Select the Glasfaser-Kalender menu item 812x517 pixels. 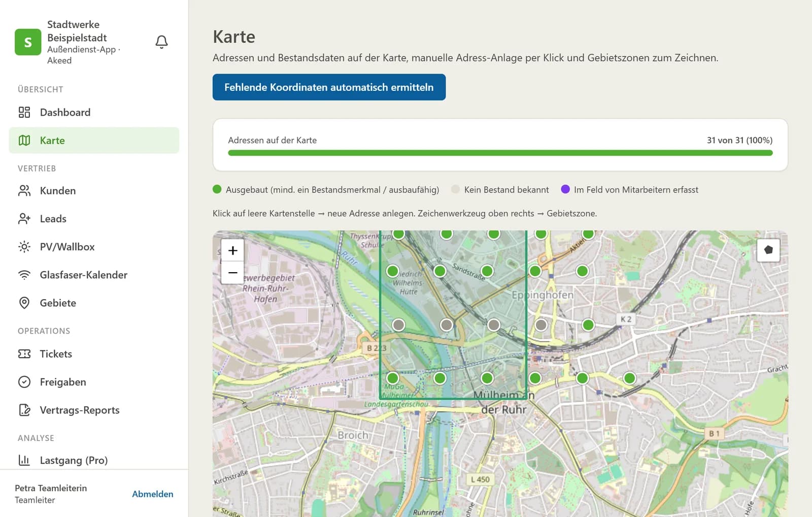pyautogui.click(x=94, y=275)
